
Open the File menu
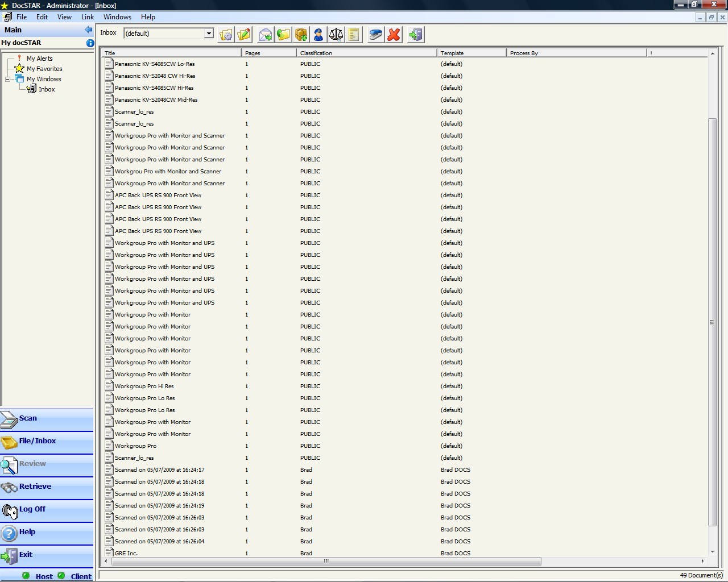coord(22,17)
